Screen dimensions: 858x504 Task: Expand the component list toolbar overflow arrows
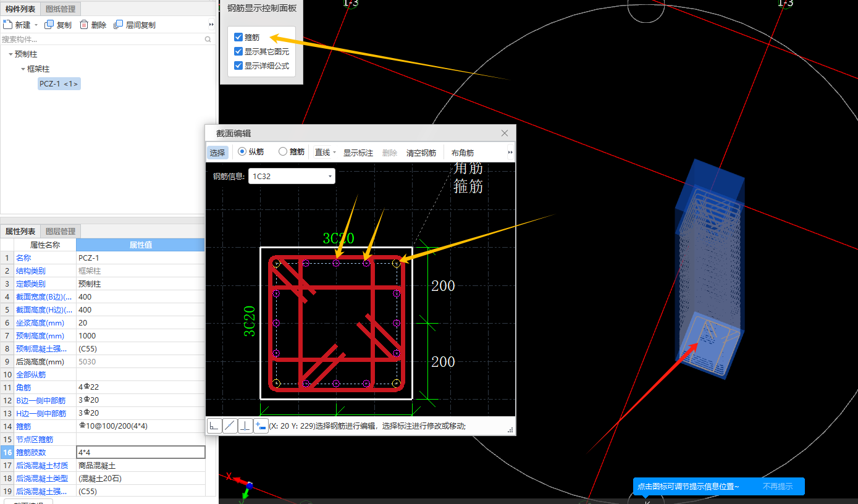coord(211,25)
